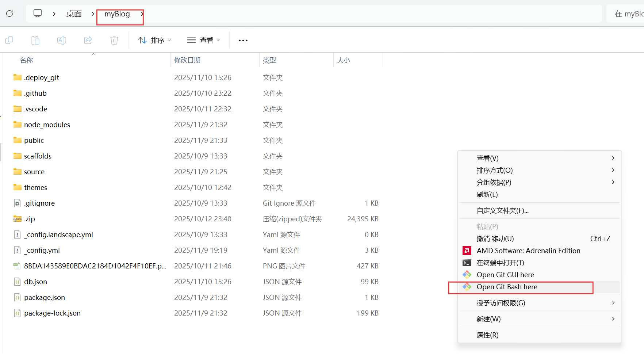Click the 桌面 breadcrumb link
The image size is (644, 355).
[x=74, y=14]
